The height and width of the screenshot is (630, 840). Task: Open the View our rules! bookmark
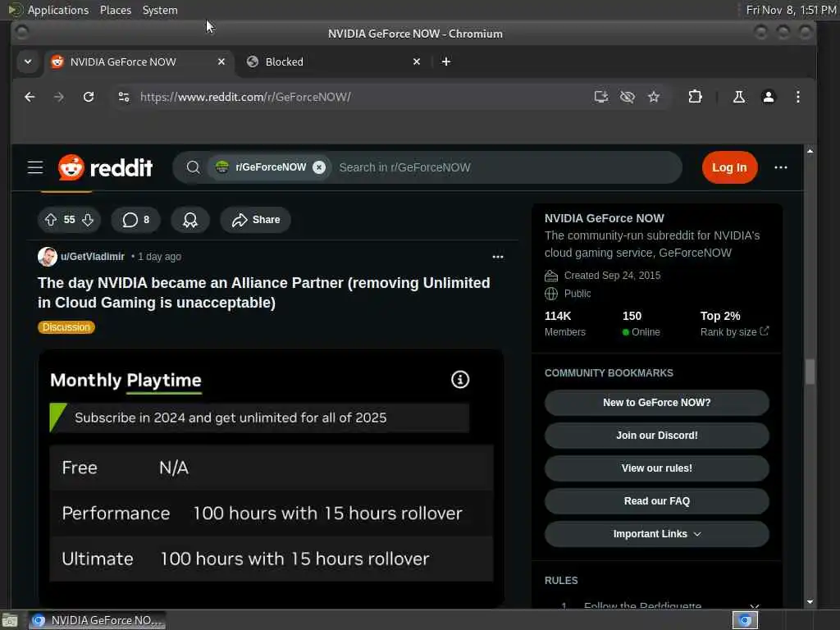657,468
